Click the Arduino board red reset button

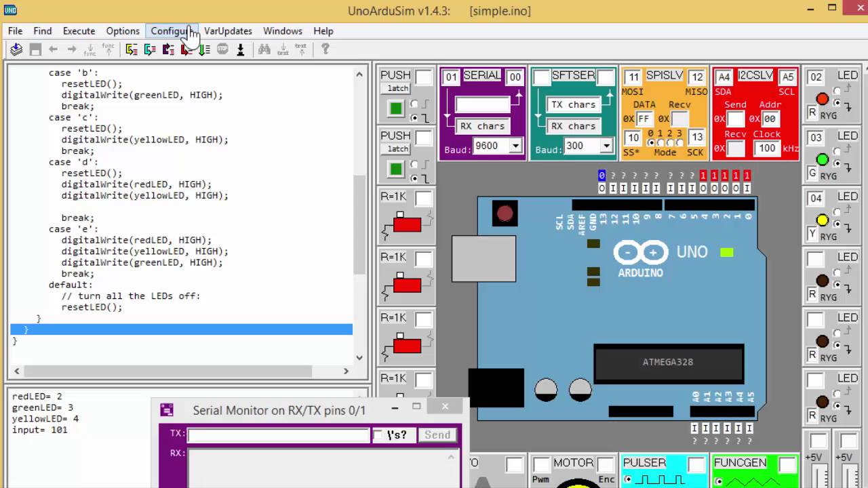pyautogui.click(x=505, y=214)
